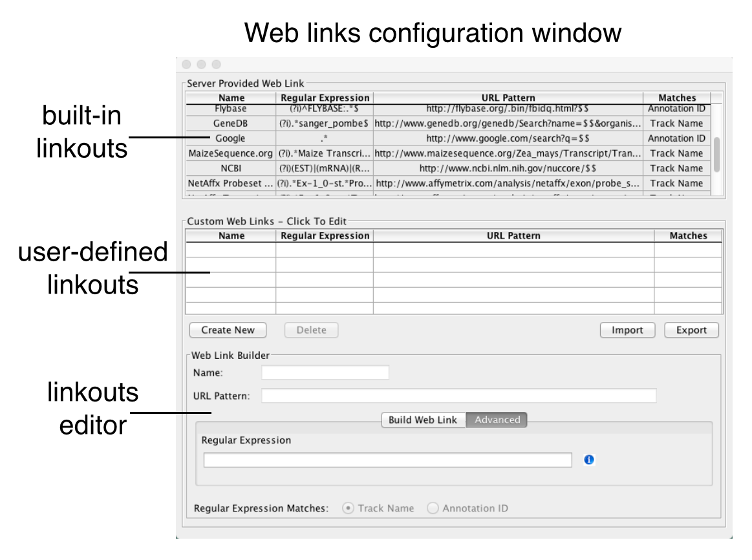Click the affymetrix.com URL pattern cell
The height and width of the screenshot is (560, 752).
[x=508, y=183]
